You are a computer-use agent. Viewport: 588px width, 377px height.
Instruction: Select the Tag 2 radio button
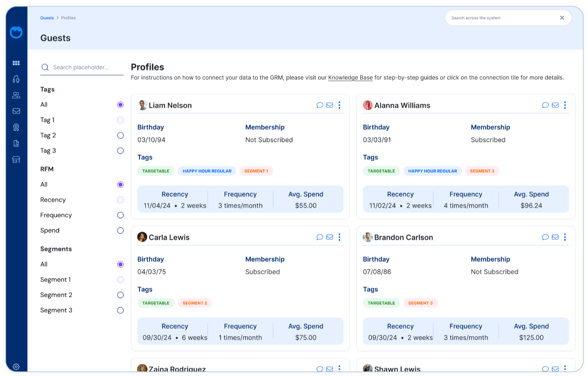coord(120,135)
